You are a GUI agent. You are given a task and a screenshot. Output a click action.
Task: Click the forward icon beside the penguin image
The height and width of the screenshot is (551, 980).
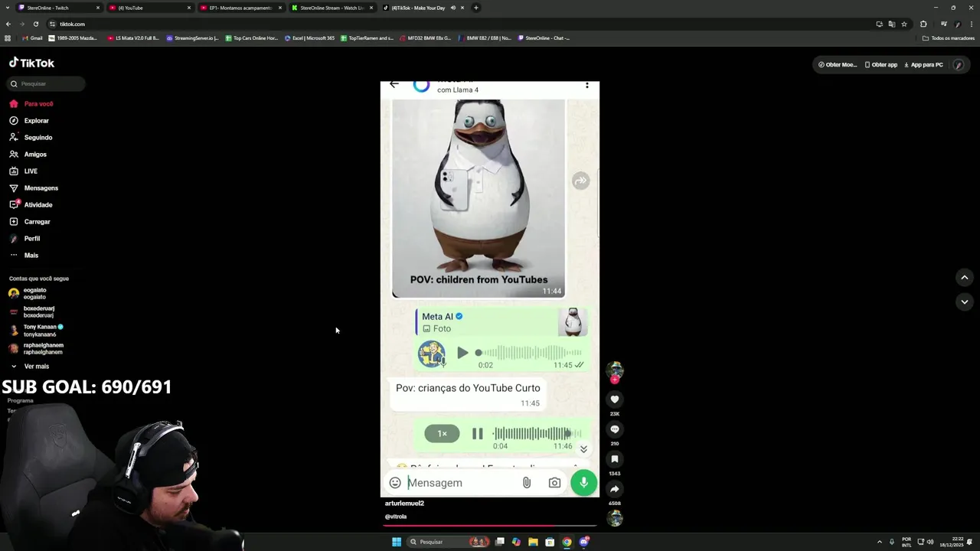(580, 181)
